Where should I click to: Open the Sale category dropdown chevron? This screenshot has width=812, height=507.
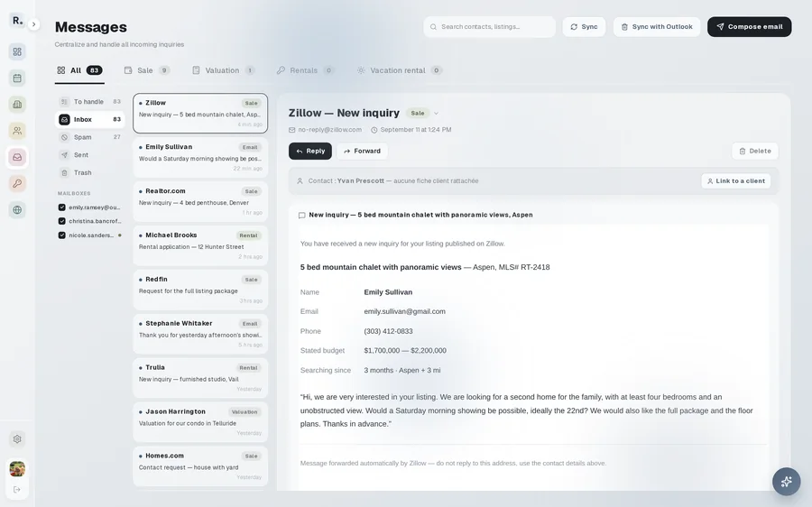point(436,114)
